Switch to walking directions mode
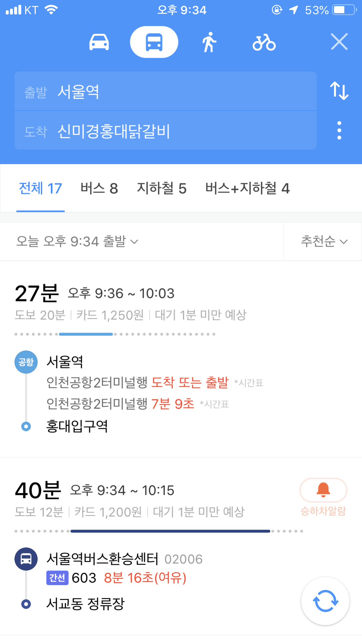 pos(209,42)
